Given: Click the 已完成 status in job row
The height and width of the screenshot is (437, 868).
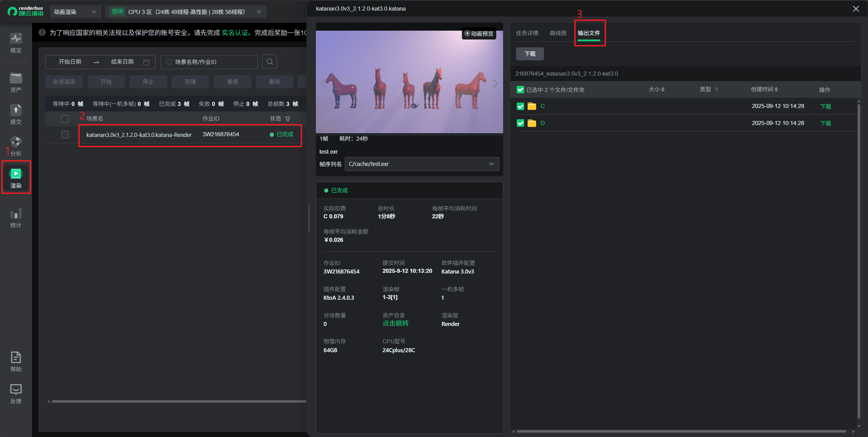Looking at the screenshot, I should (282, 134).
